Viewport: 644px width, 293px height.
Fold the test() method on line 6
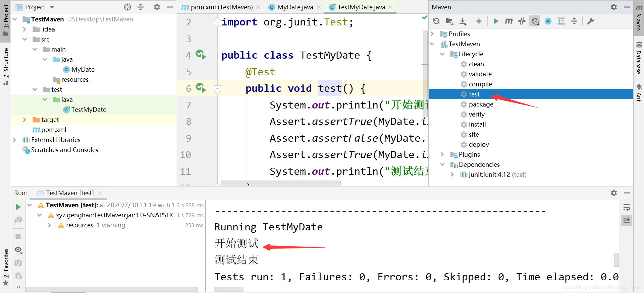click(217, 89)
